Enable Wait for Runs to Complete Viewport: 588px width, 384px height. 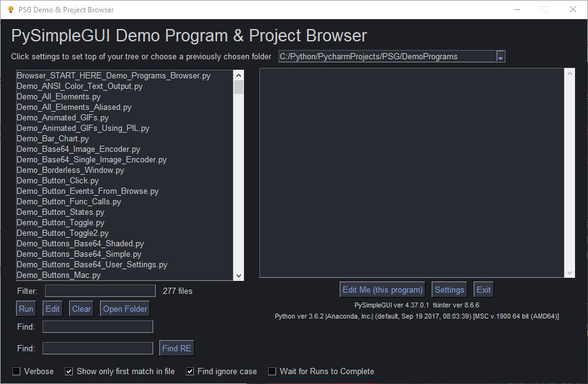coord(272,372)
